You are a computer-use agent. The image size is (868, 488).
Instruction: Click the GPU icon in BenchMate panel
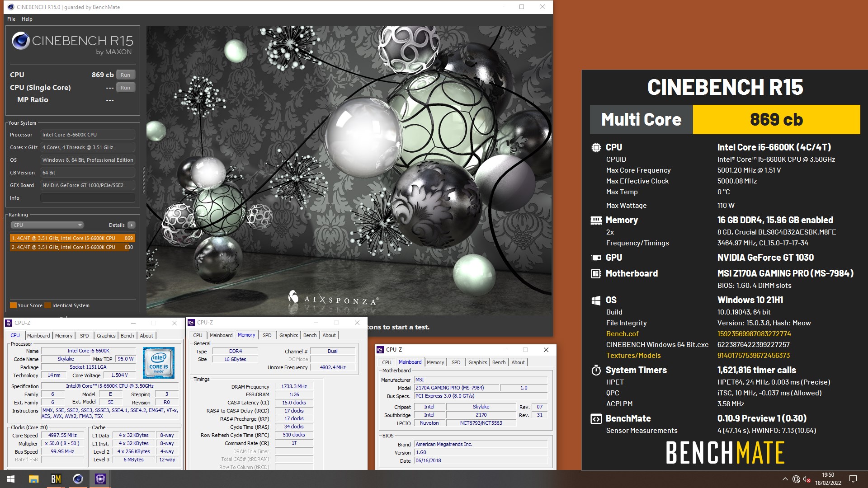click(596, 258)
